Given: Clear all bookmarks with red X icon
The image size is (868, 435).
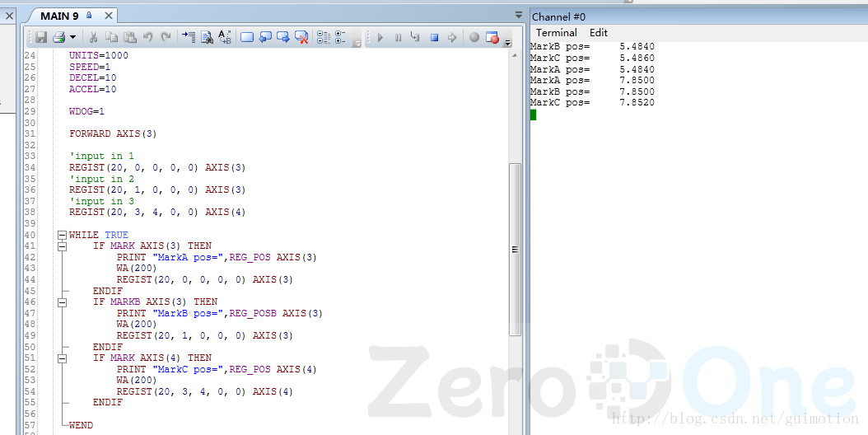Looking at the screenshot, I should click(301, 37).
